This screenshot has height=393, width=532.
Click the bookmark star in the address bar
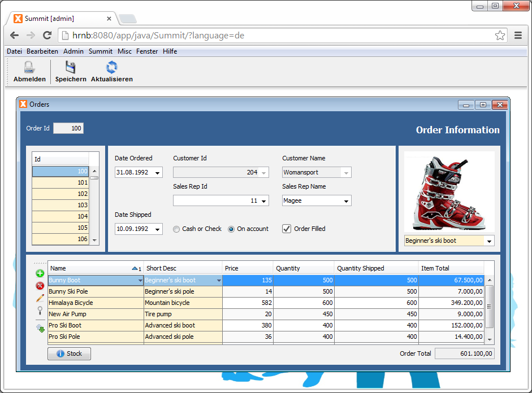pyautogui.click(x=500, y=35)
